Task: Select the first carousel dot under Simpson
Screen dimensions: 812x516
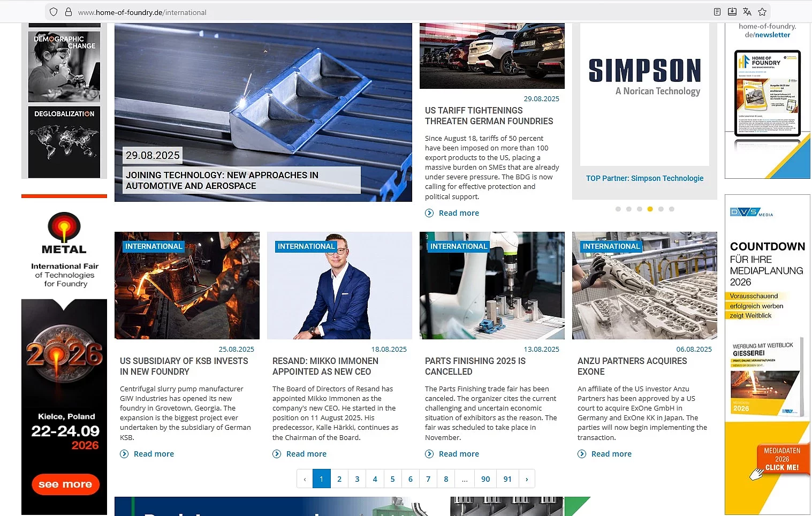Action: click(618, 209)
